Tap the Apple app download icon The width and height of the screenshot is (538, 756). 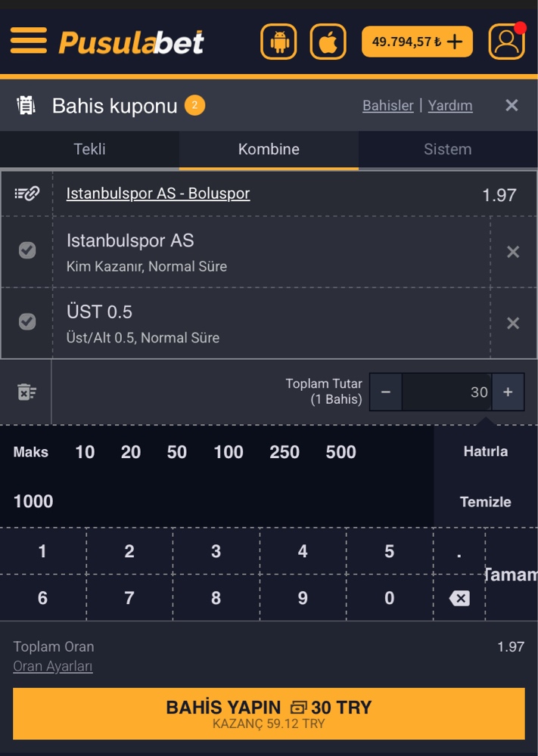(x=328, y=42)
